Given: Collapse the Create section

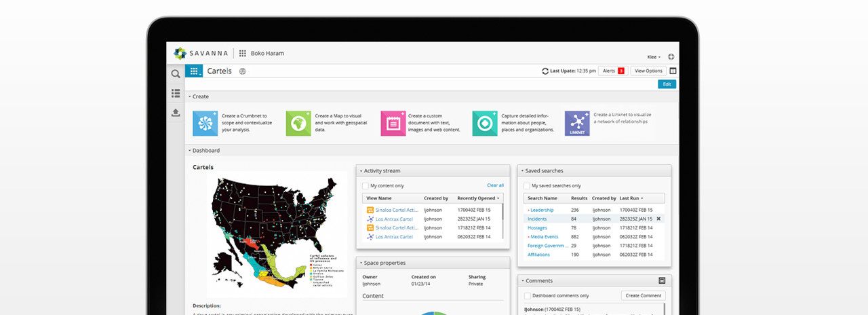Looking at the screenshot, I should (x=189, y=97).
